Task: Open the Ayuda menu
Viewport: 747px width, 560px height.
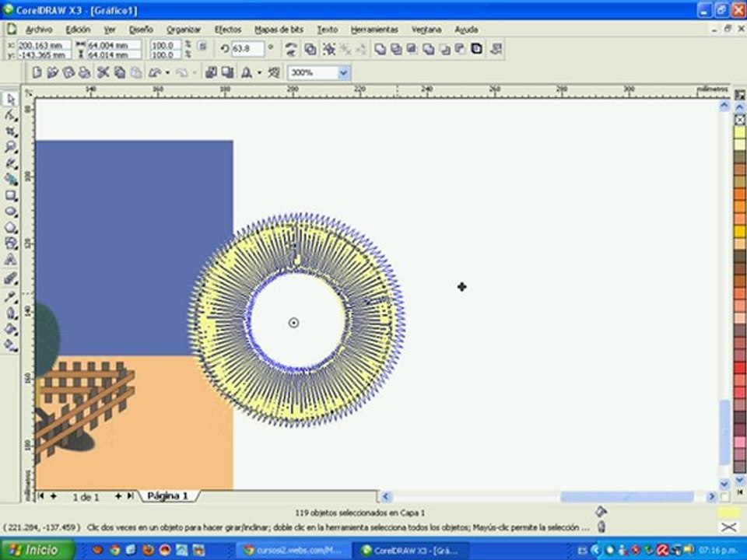Action: click(x=466, y=30)
